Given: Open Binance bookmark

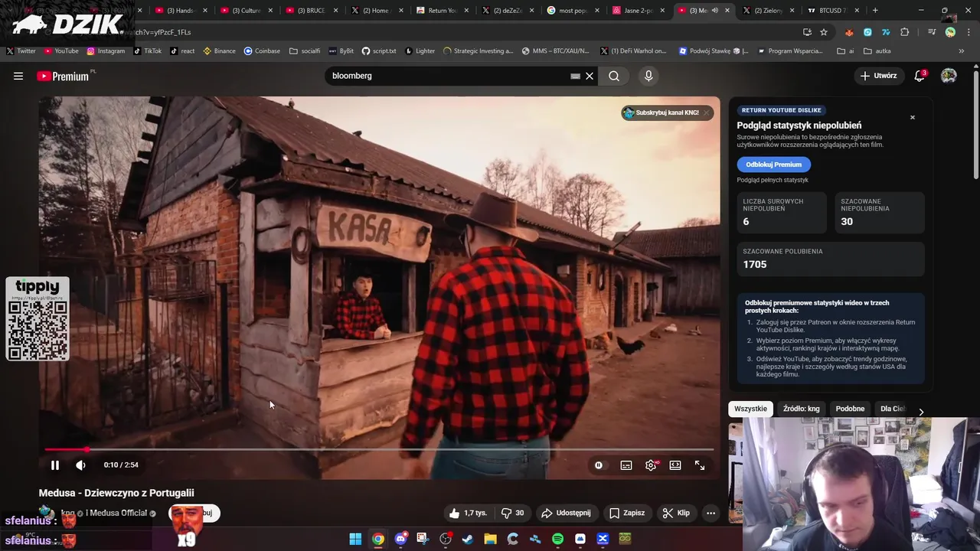Looking at the screenshot, I should coord(219,51).
